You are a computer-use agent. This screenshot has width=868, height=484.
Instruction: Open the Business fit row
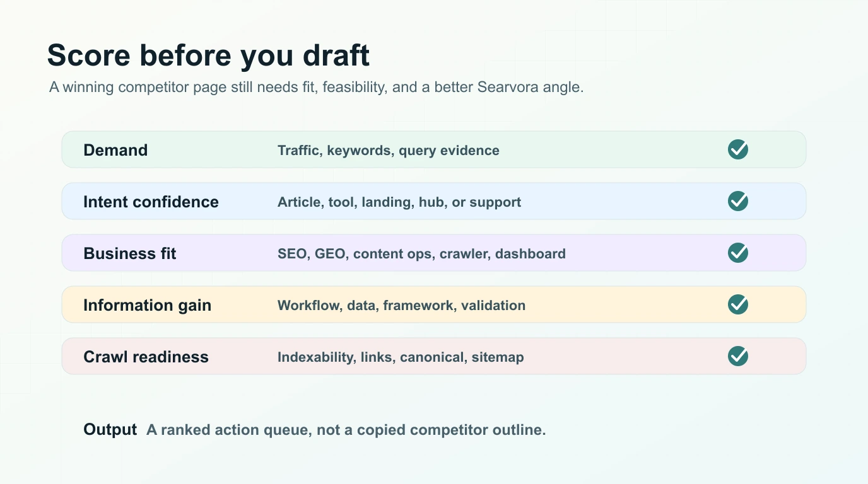(x=434, y=253)
